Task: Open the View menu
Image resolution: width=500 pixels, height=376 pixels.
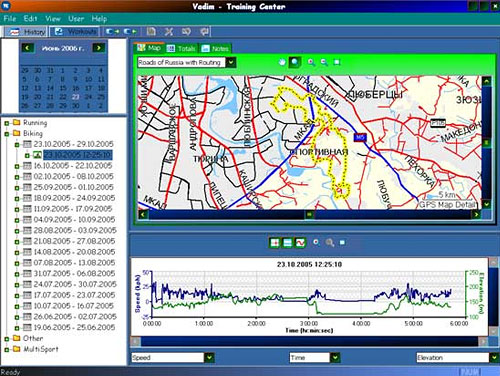Action: coord(53,19)
